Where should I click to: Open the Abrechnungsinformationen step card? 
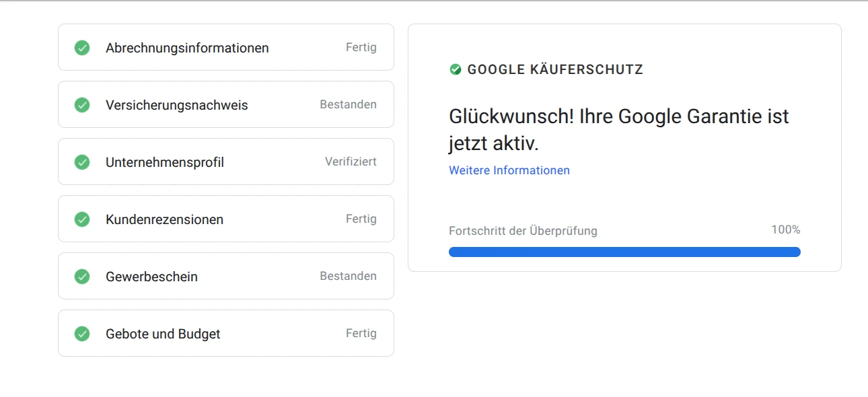click(x=226, y=47)
